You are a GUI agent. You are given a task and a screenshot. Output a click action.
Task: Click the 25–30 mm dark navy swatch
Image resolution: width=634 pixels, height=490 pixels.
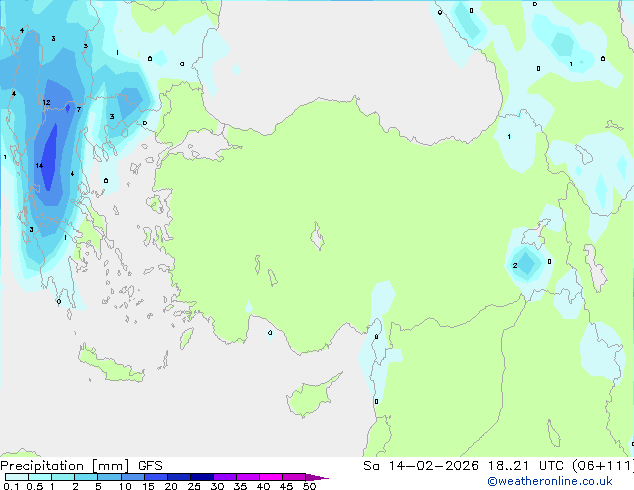202,477
